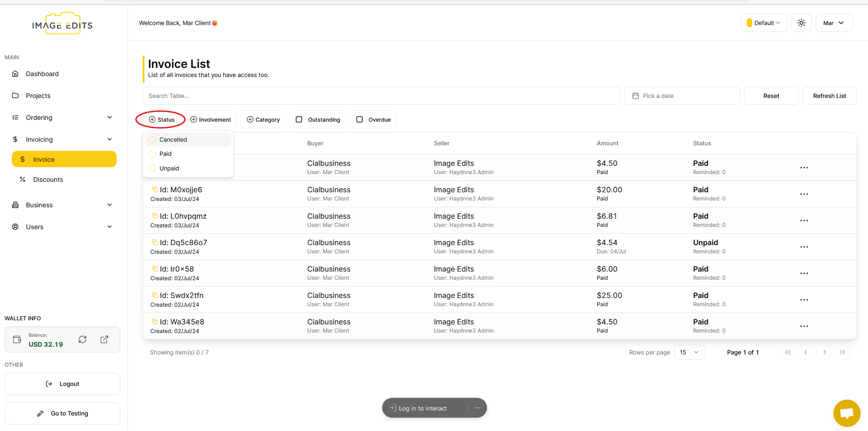Jump to last page double-arrow
The height and width of the screenshot is (431, 868).
pos(842,352)
